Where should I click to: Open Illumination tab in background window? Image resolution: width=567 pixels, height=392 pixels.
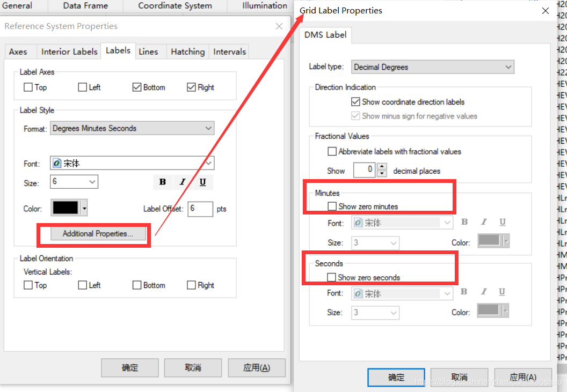point(265,5)
